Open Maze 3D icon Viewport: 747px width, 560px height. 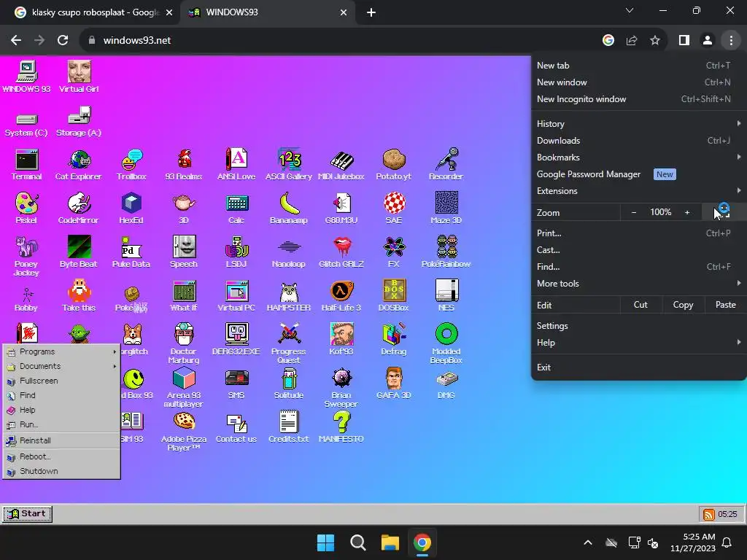(446, 208)
